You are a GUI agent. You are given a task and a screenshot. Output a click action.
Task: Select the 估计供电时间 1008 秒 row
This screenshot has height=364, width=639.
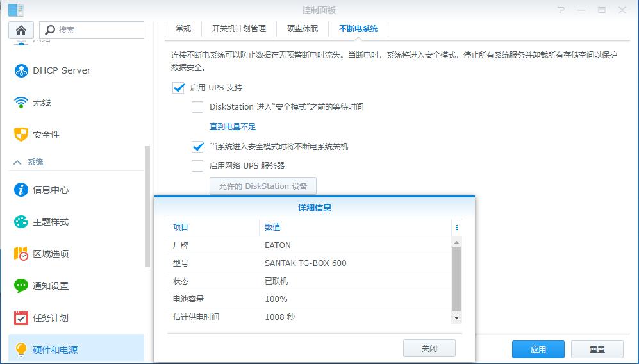click(310, 317)
